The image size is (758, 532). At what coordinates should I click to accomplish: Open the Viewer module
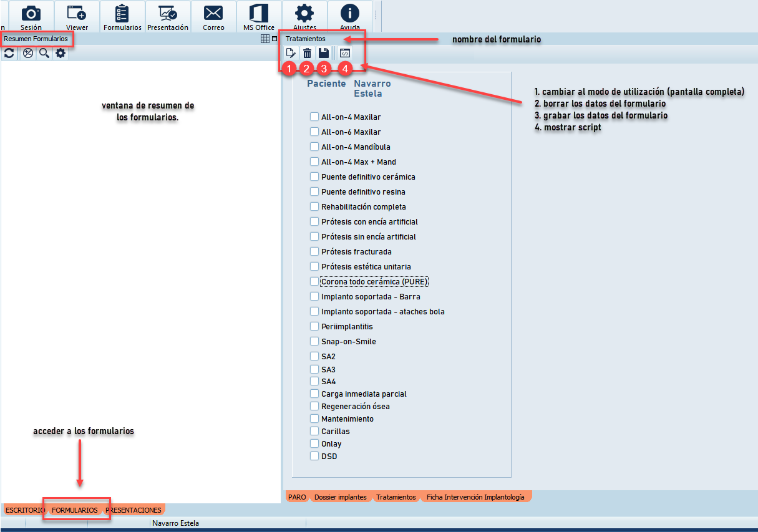[x=77, y=16]
